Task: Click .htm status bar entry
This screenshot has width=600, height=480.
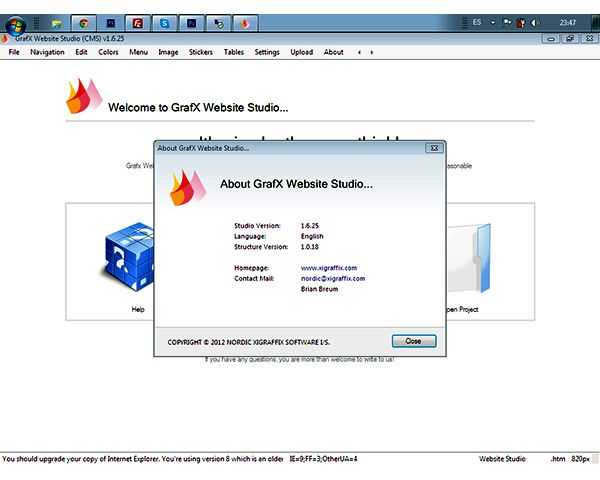Action: click(558, 459)
